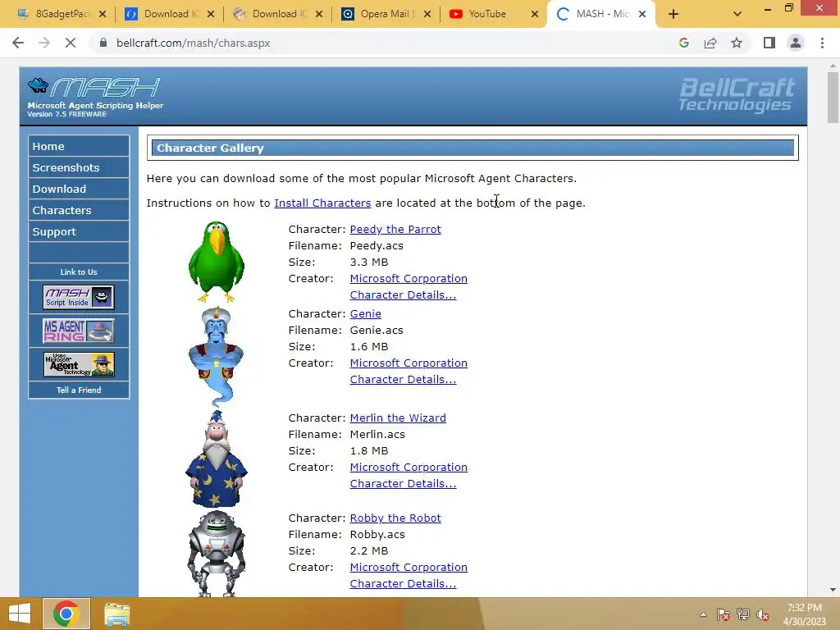Image resolution: width=840 pixels, height=630 pixels.
Task: Open Genie's Character Details link
Action: [x=403, y=380]
